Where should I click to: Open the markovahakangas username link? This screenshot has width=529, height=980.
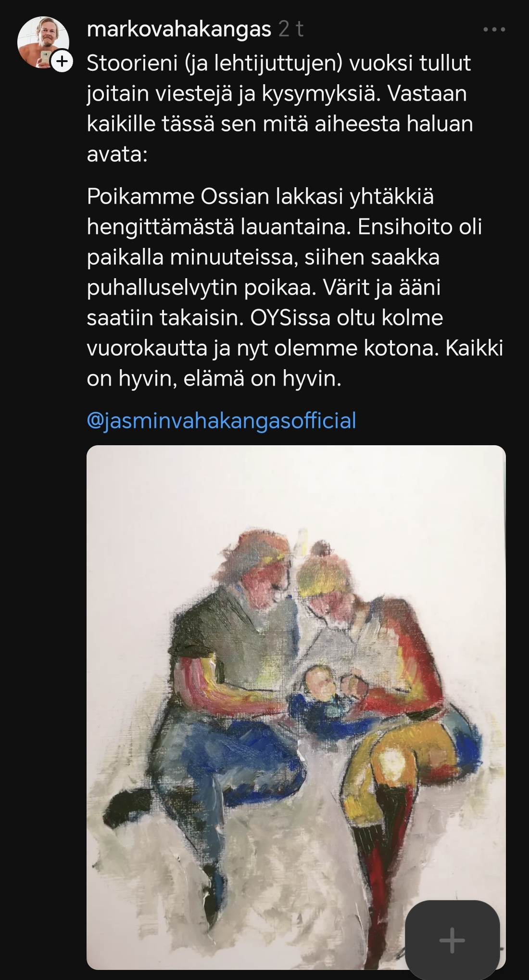point(179,30)
